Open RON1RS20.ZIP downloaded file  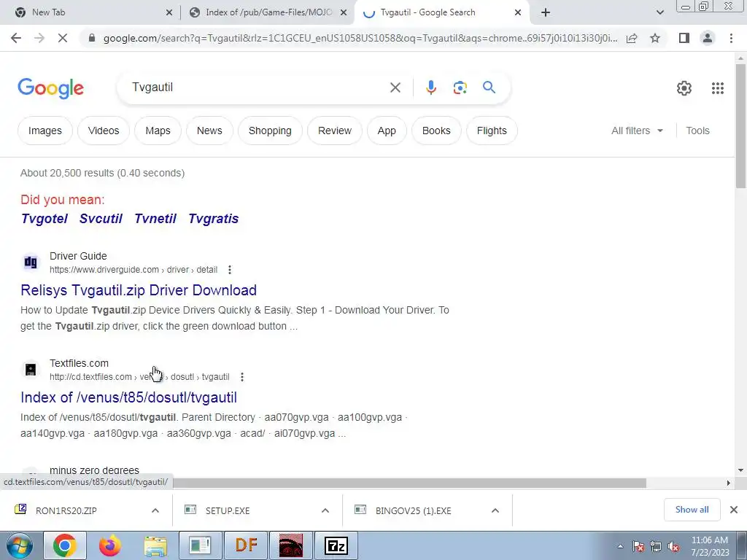pos(66,510)
